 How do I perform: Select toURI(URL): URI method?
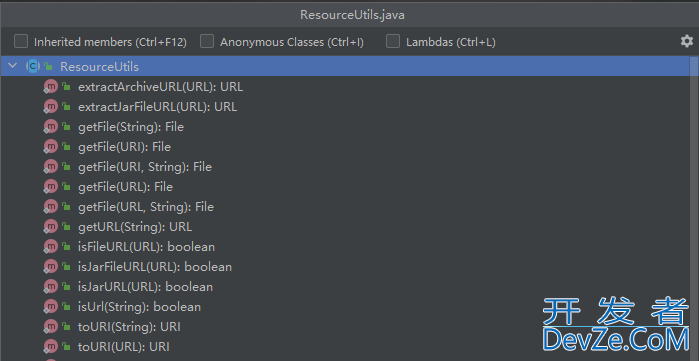click(123, 347)
